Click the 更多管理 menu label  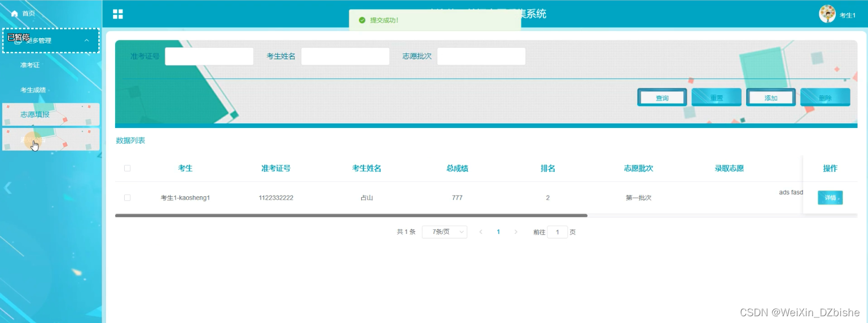[x=38, y=41]
